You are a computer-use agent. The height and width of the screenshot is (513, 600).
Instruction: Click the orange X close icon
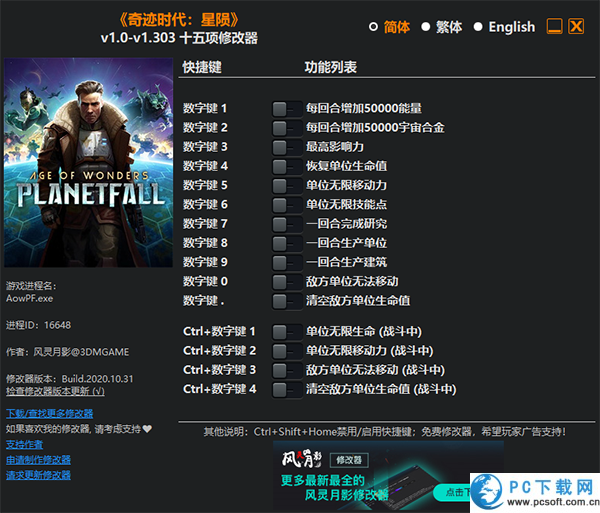576,26
